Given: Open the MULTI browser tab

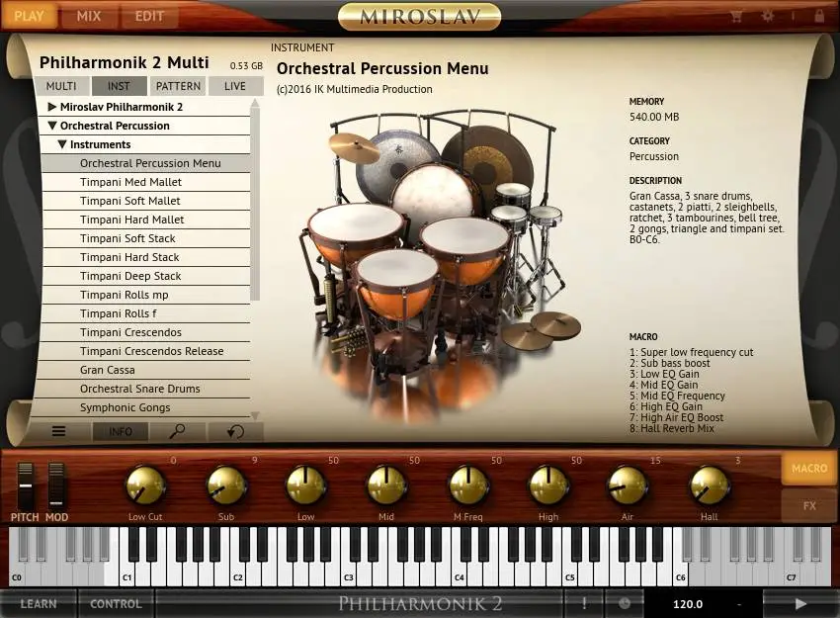Looking at the screenshot, I should (61, 86).
